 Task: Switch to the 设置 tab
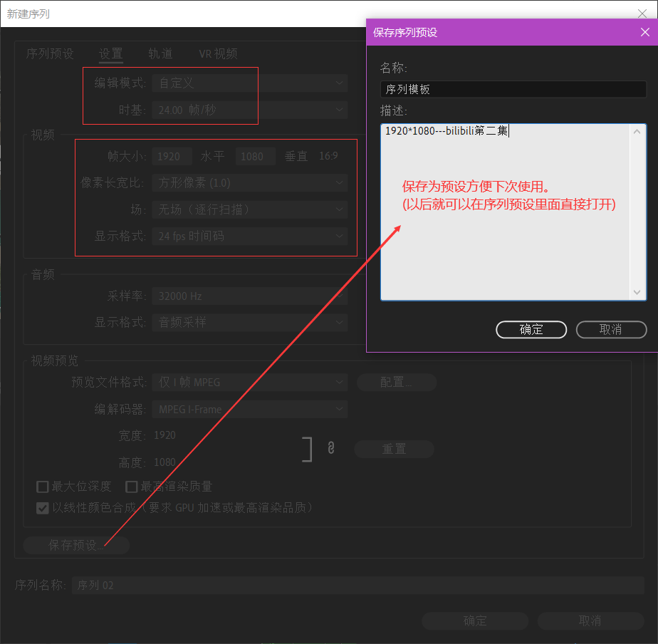point(111,53)
